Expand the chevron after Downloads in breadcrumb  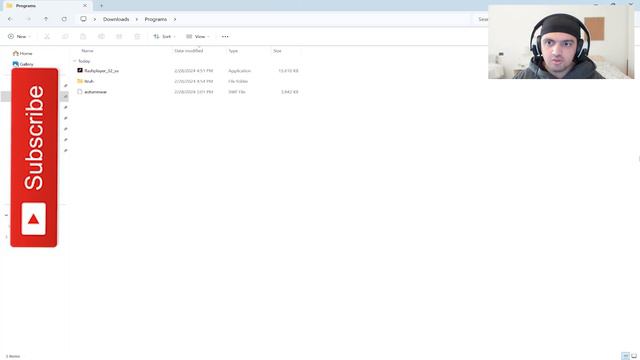tap(137, 19)
